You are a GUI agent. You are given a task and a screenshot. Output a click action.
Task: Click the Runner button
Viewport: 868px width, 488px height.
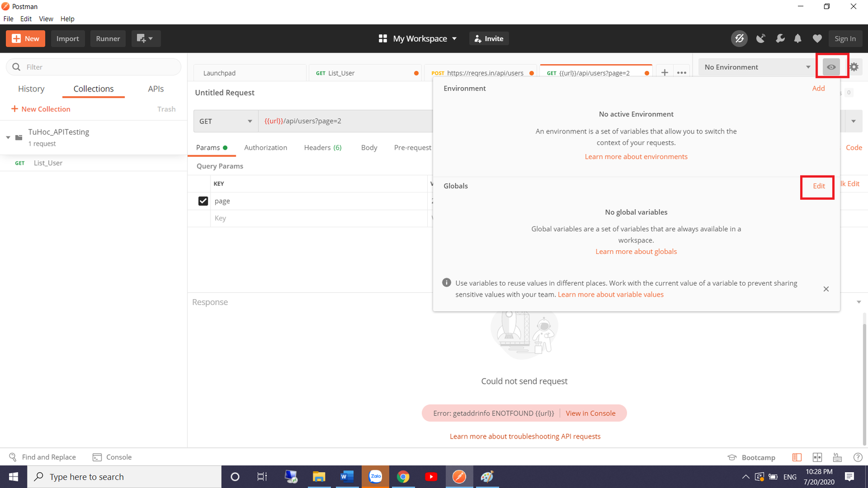pyautogui.click(x=108, y=38)
